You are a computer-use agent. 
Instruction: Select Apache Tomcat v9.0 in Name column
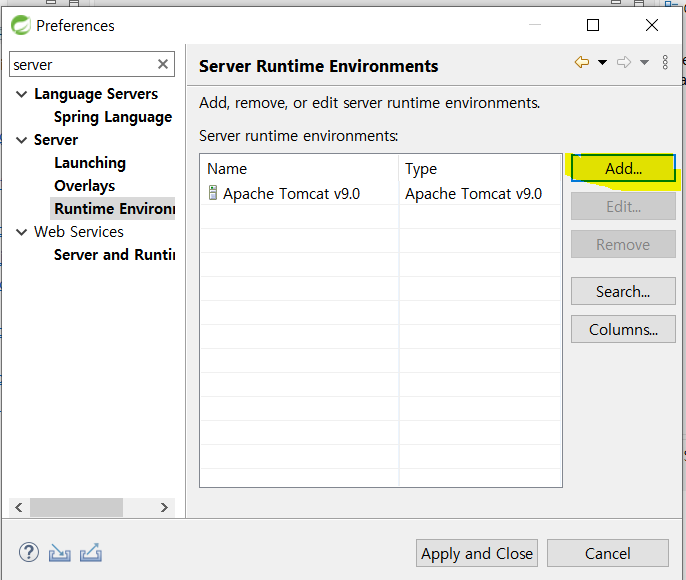coord(291,193)
